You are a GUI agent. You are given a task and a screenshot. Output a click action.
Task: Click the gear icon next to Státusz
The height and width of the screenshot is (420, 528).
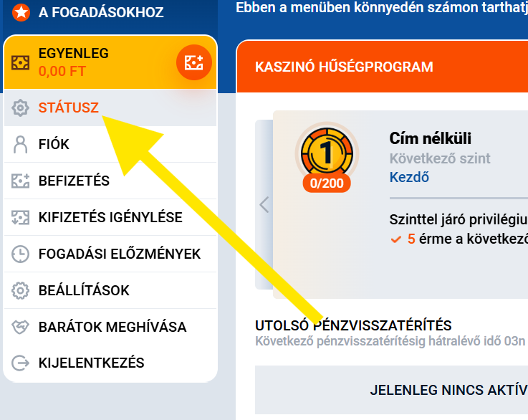click(x=21, y=108)
